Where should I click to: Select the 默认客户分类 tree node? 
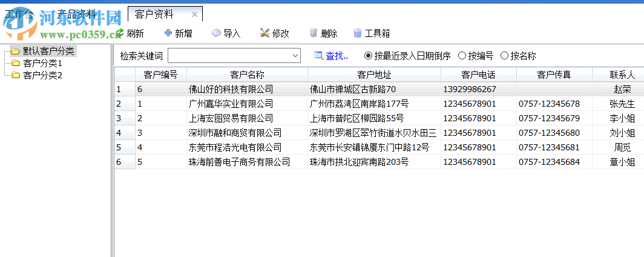click(x=48, y=52)
